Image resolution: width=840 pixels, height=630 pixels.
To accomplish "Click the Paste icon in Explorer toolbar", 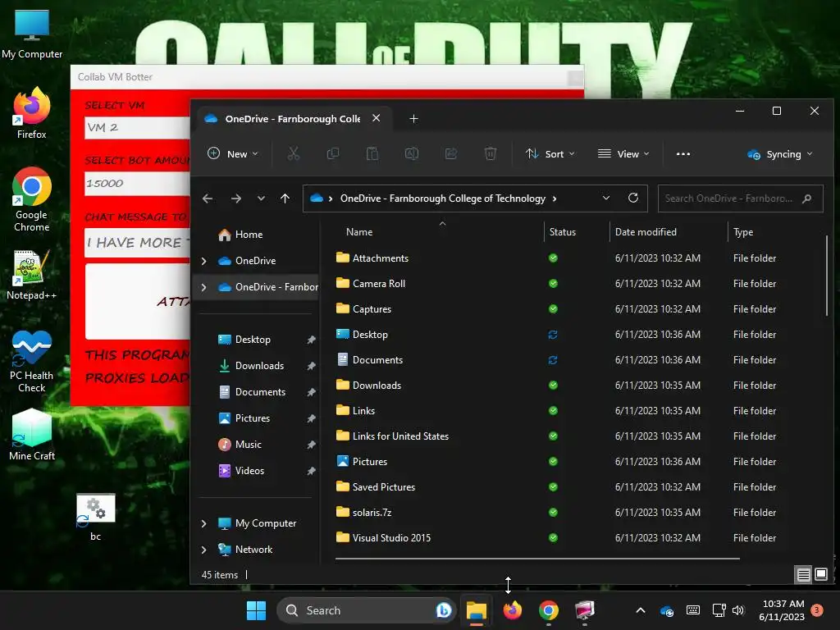I will click(x=372, y=153).
